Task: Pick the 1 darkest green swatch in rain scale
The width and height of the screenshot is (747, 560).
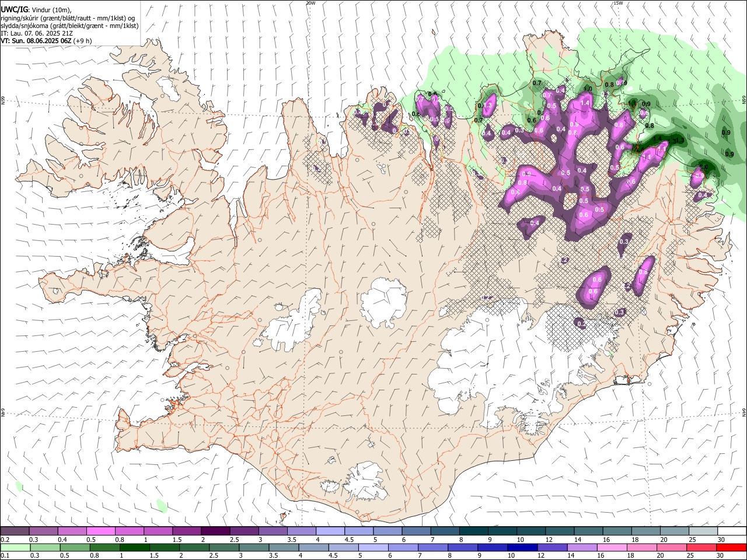Action: [x=134, y=547]
